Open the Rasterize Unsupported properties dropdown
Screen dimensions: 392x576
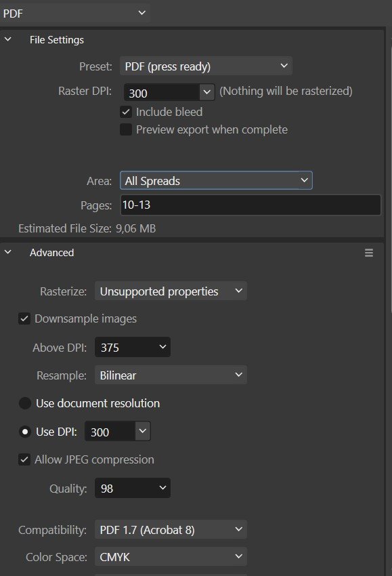171,291
